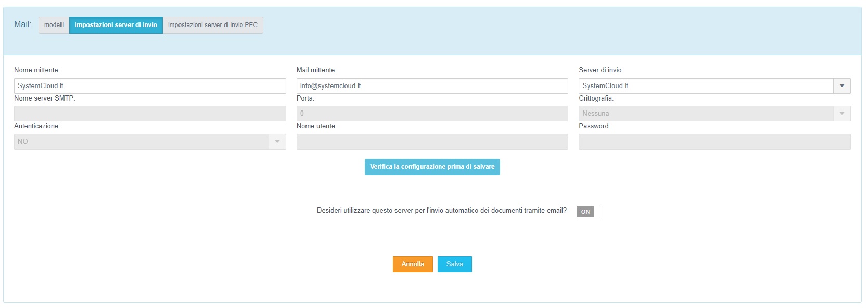
Task: Save settings with the Salva button
Action: coord(454,264)
